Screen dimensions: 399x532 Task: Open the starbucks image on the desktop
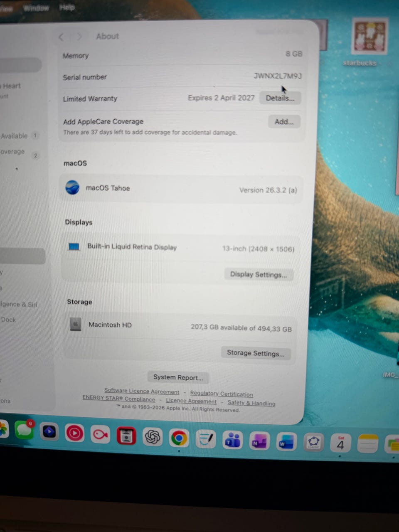click(369, 36)
